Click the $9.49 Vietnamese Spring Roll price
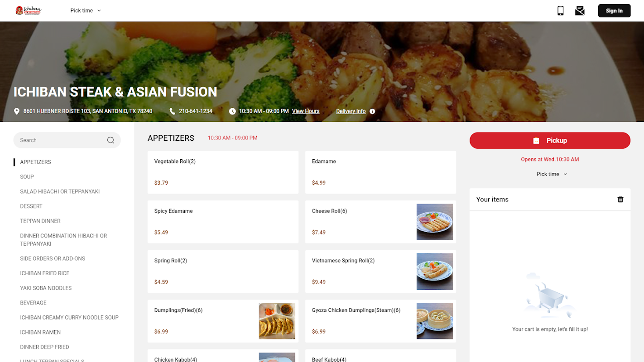Screen dimensions: 644x362 point(319,282)
